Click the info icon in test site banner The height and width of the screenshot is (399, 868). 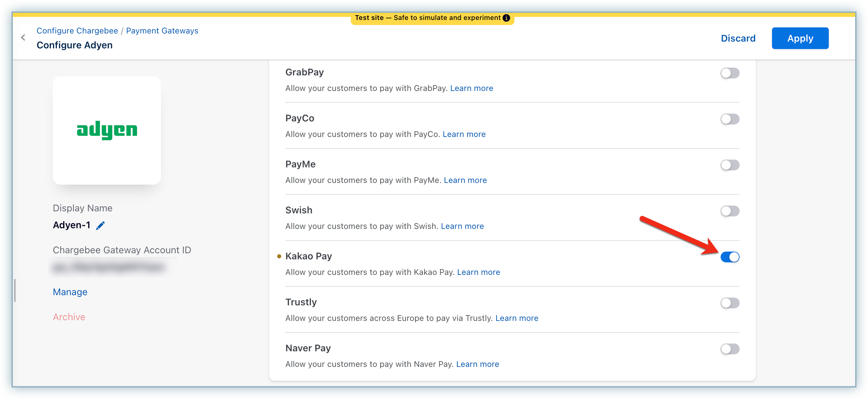pyautogui.click(x=506, y=18)
